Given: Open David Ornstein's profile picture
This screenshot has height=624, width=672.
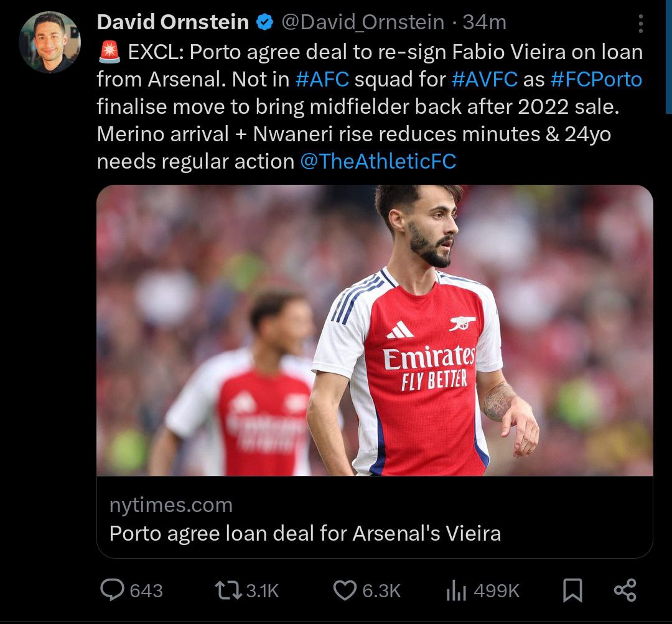Looking at the screenshot, I should pyautogui.click(x=50, y=42).
